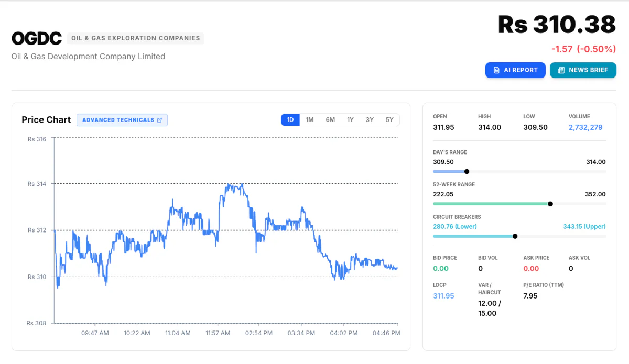Switch chart to 5Y range
This screenshot has height=364, width=629.
389,120
